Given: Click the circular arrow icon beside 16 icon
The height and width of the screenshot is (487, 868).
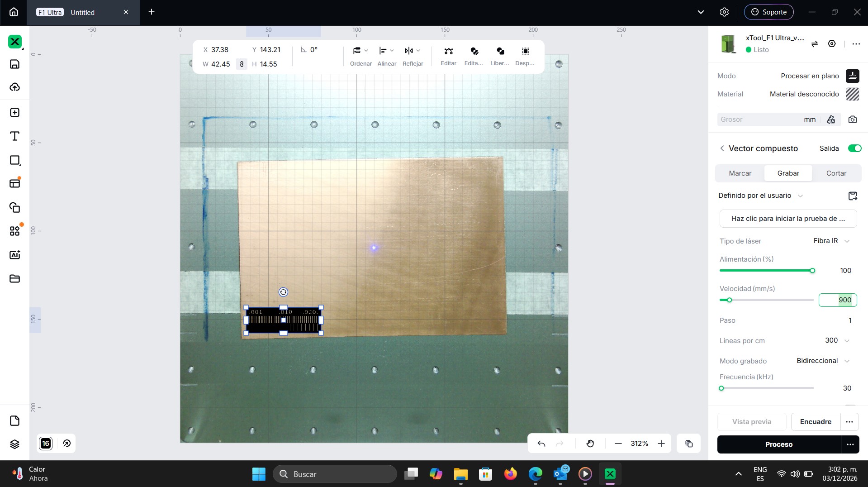Looking at the screenshot, I should coord(67,444).
